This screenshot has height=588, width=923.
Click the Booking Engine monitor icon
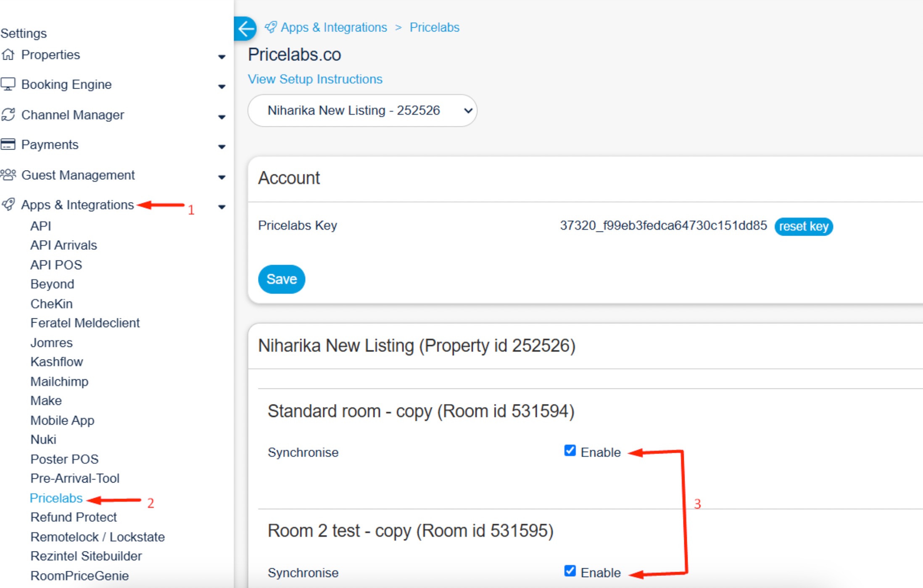click(8, 84)
